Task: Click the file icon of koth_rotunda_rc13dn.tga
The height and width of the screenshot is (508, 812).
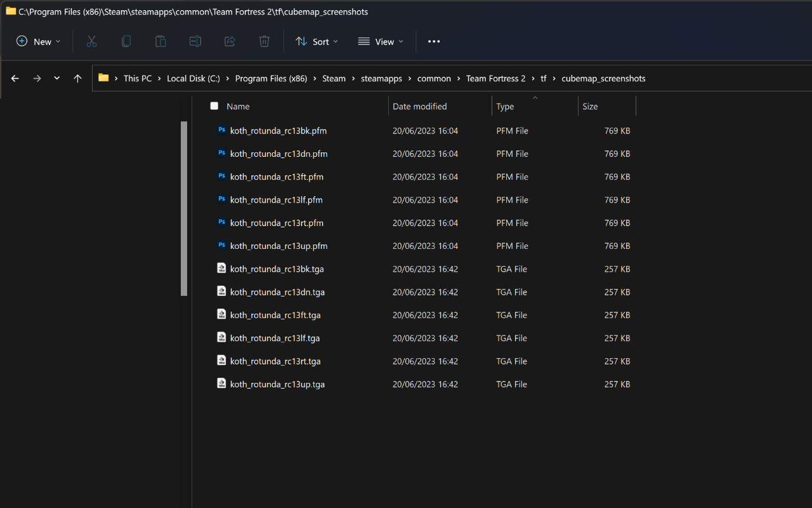Action: pyautogui.click(x=221, y=291)
